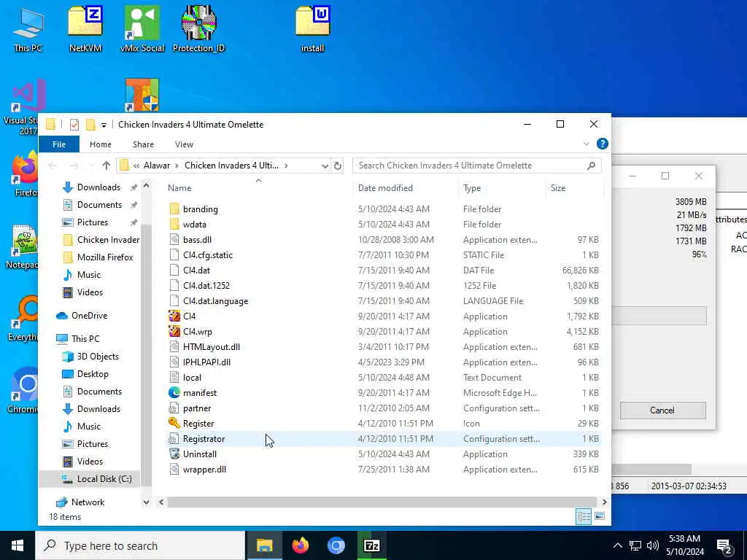
Task: Click the Refresh button in address bar
Action: point(338,166)
